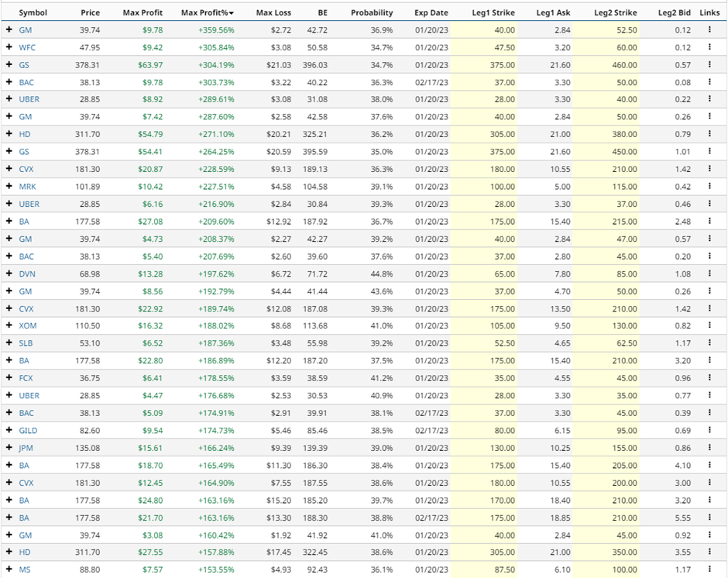Viewport: 728px width, 578px height.
Task: Open links menu for DVN row
Action: click(709, 274)
